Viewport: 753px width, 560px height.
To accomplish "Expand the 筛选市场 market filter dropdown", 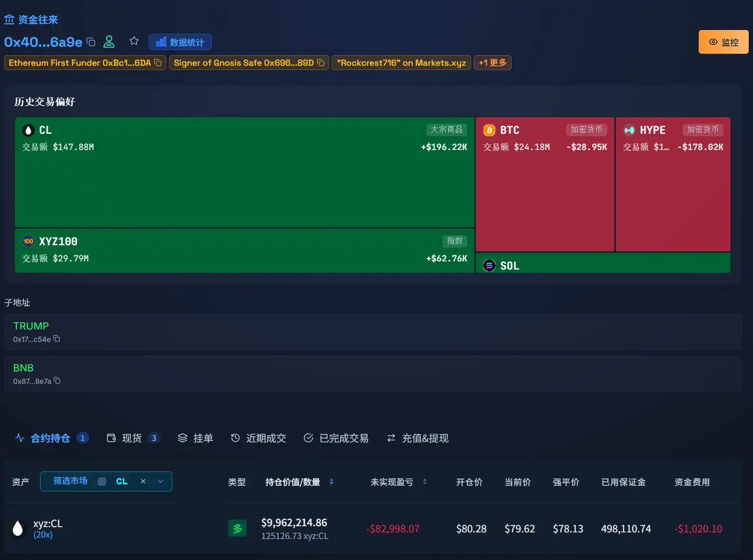I will pyautogui.click(x=161, y=481).
